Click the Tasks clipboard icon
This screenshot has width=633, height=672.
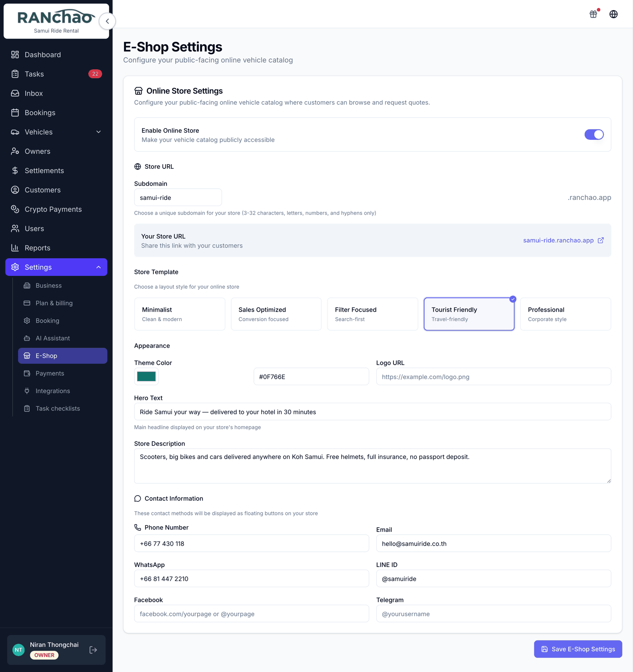15,74
